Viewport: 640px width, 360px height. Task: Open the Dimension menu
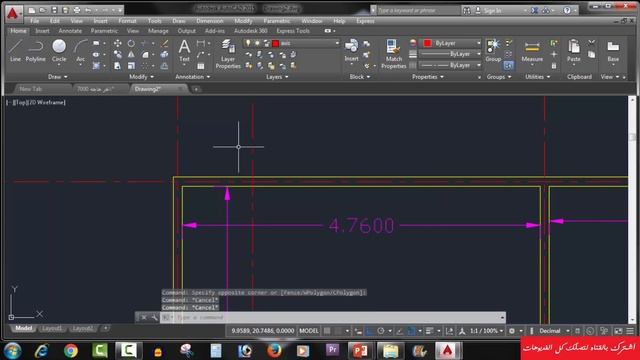point(210,21)
